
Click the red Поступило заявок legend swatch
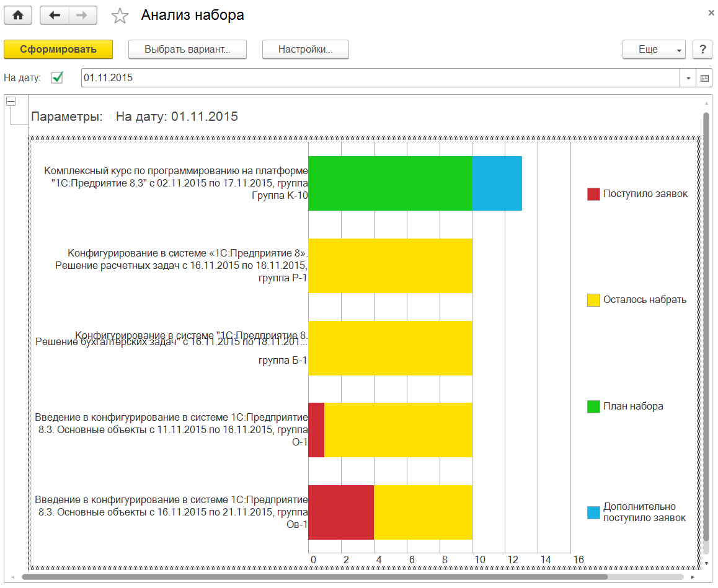[593, 194]
